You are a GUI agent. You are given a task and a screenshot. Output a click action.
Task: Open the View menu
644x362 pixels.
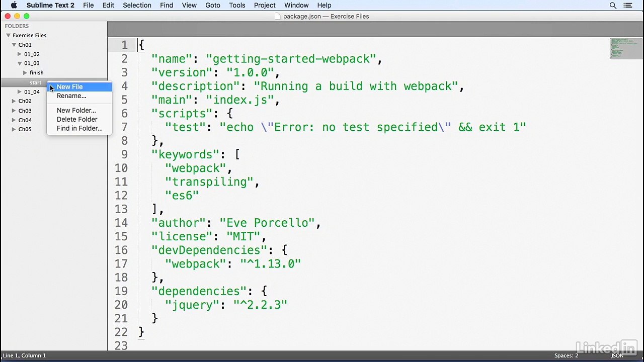[189, 5]
